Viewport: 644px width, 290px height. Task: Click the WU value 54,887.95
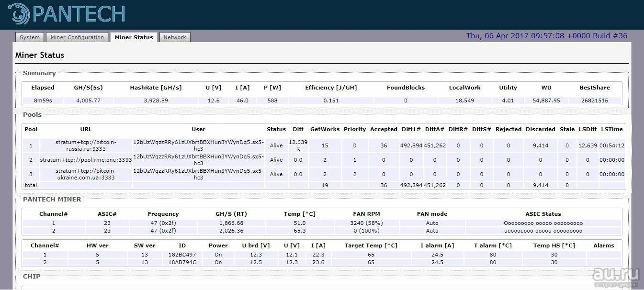(x=546, y=100)
